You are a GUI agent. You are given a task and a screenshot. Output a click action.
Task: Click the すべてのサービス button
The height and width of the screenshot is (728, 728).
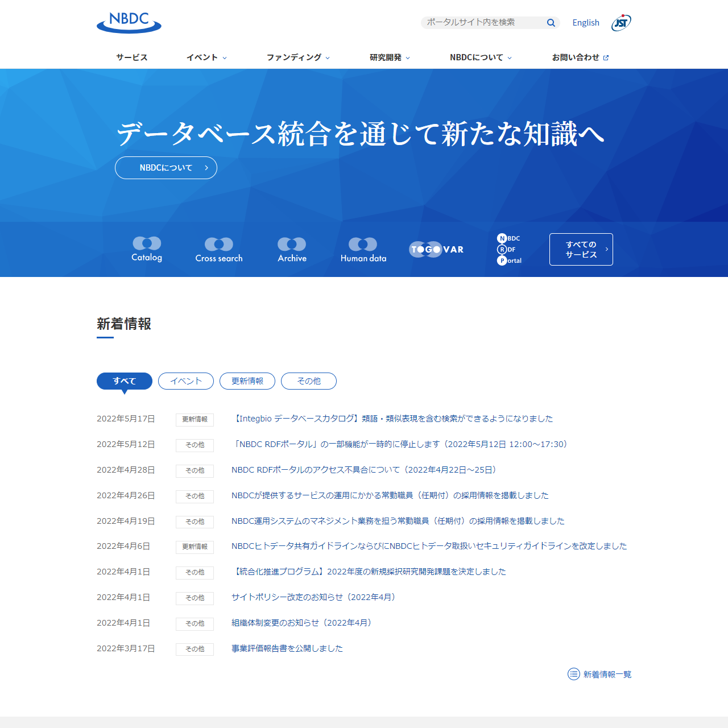tap(581, 249)
